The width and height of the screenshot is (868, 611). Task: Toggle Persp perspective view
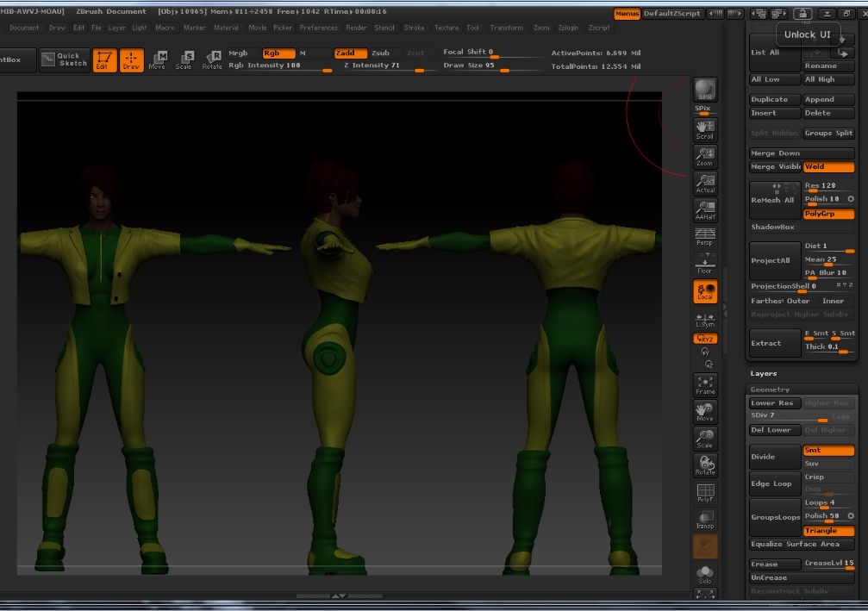tap(705, 236)
